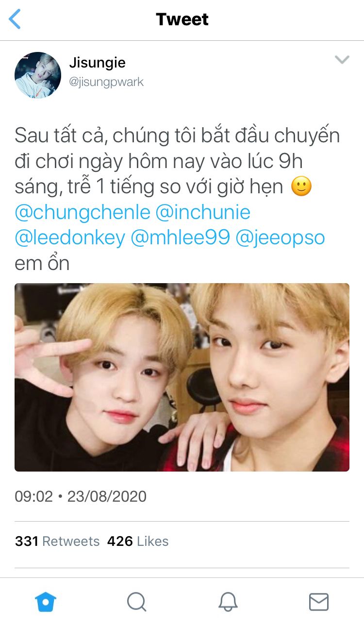This screenshot has height=626, width=364.
Task: Open the attached selfie photo
Action: [x=182, y=377]
